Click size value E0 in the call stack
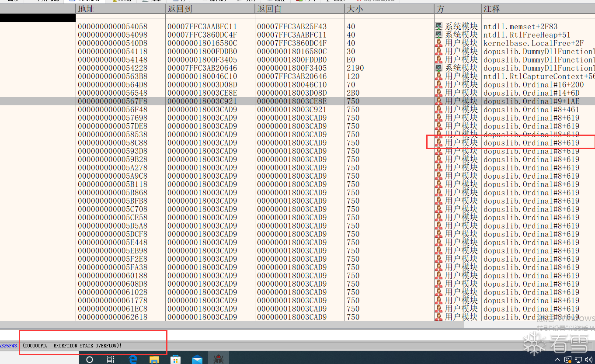The width and height of the screenshot is (595, 364). [351, 60]
